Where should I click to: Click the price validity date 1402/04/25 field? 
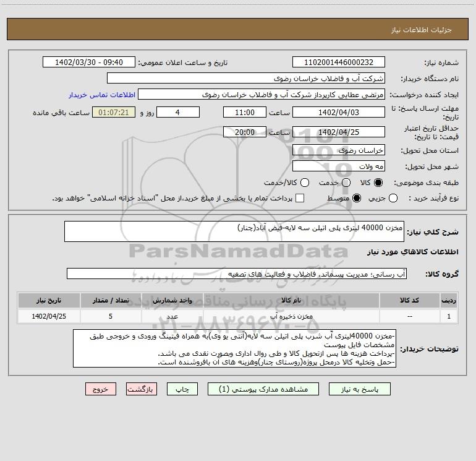pyautogui.click(x=339, y=132)
